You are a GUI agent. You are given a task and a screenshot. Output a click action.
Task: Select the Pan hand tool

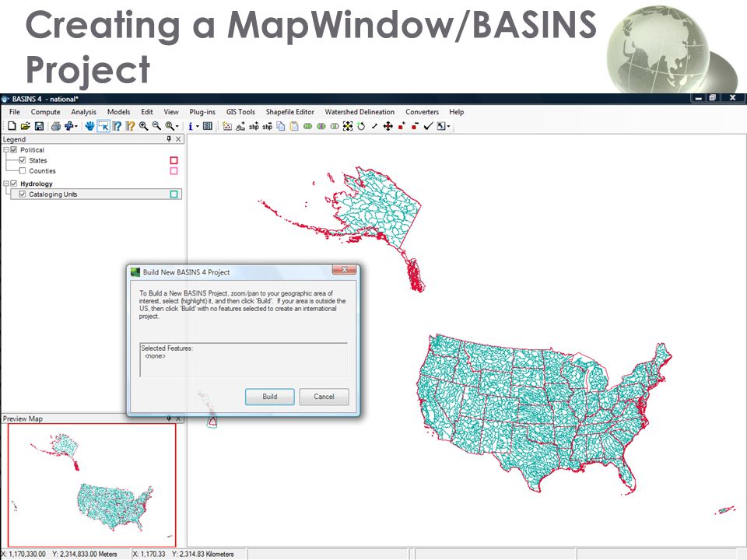(x=89, y=126)
